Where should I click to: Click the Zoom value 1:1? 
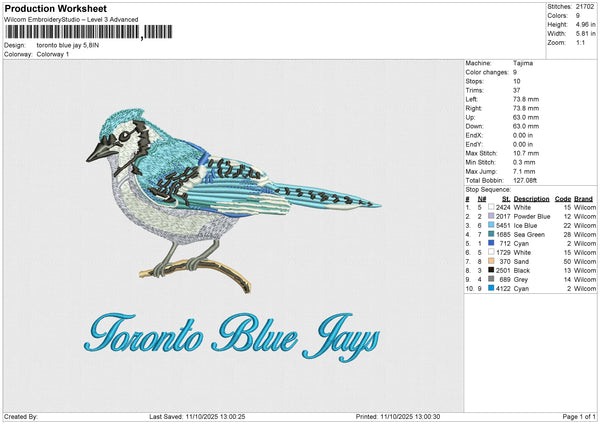580,42
